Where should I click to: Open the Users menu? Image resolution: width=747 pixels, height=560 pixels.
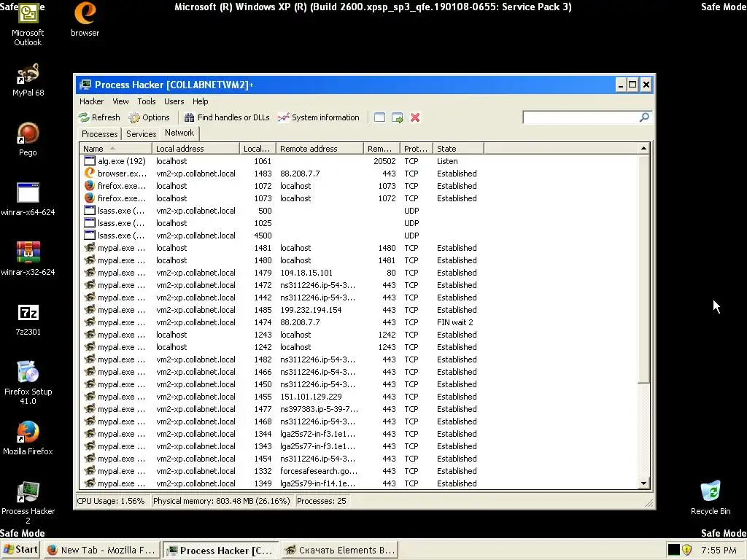[x=174, y=101]
